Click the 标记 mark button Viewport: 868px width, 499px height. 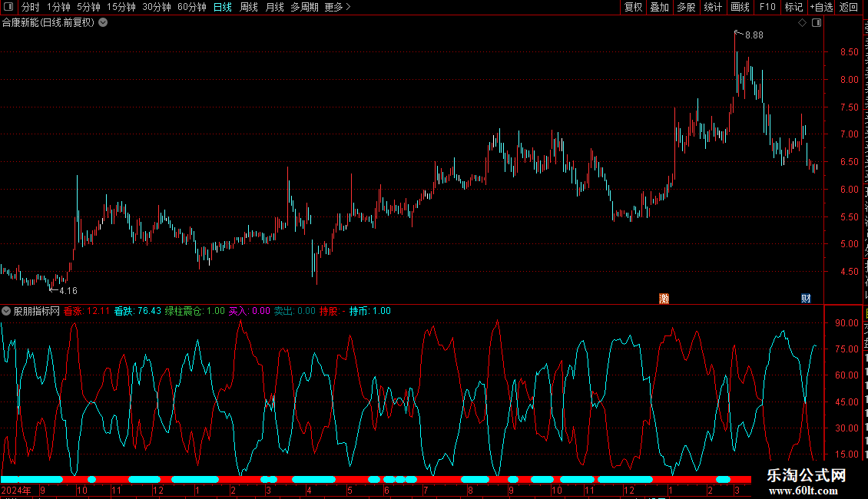point(793,7)
